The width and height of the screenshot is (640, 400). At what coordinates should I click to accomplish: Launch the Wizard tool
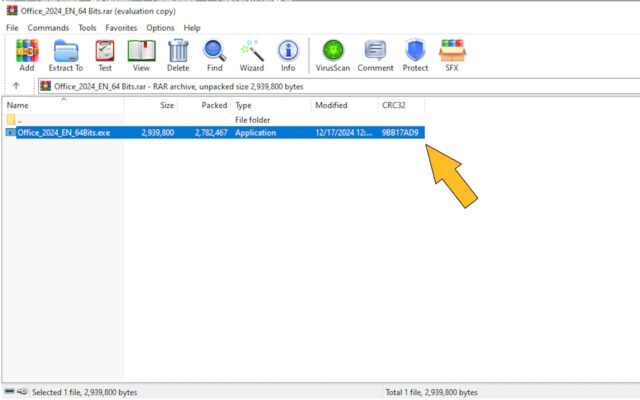coord(251,55)
